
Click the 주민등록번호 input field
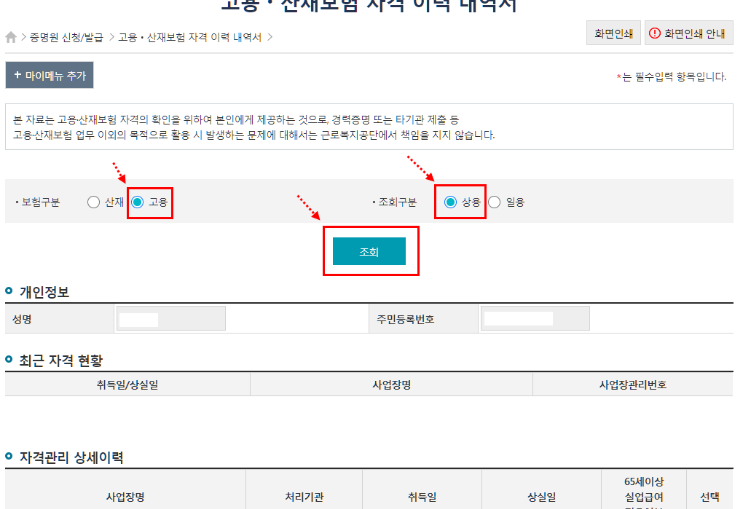pos(535,319)
